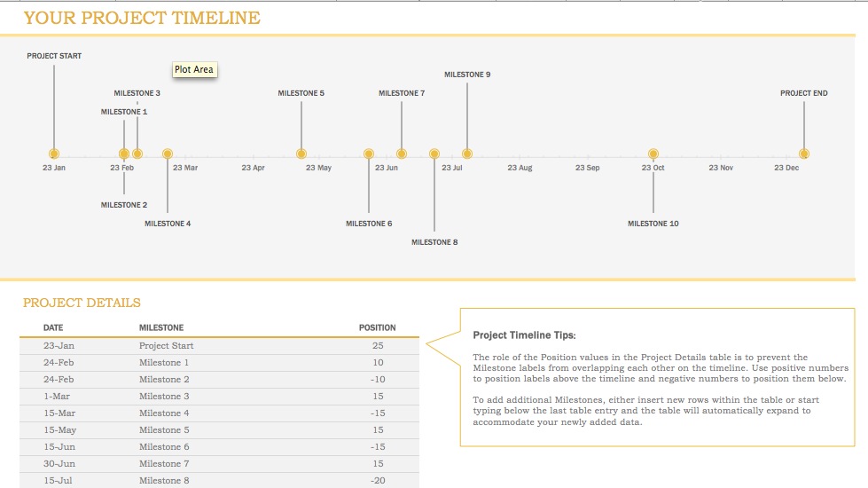
Task: Select the 23 Jul axis label
Action: [451, 168]
